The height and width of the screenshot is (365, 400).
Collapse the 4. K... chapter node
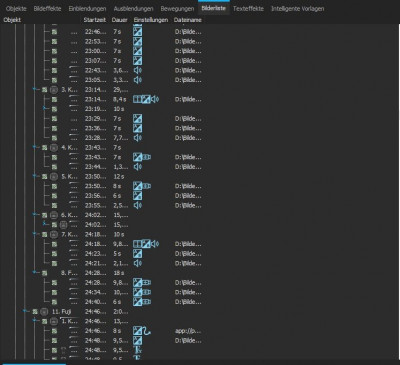[x=34, y=148]
